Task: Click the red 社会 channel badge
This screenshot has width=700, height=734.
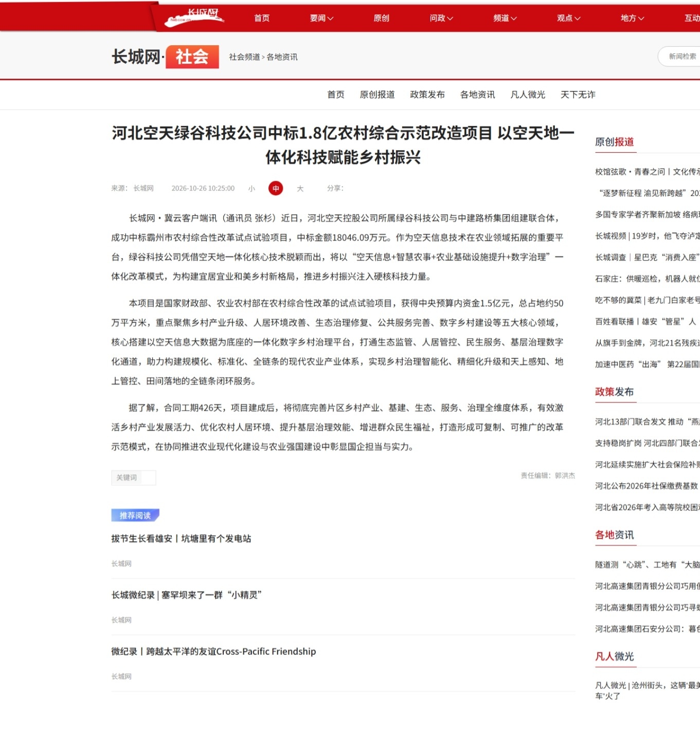Action: coord(192,57)
